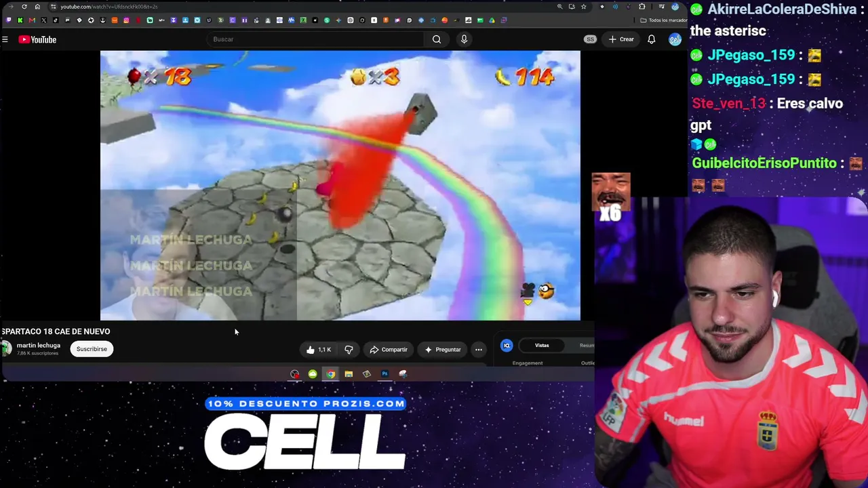This screenshot has width=868, height=488.
Task: Reload the page with the browser refresh button
Action: pyautogui.click(x=24, y=7)
